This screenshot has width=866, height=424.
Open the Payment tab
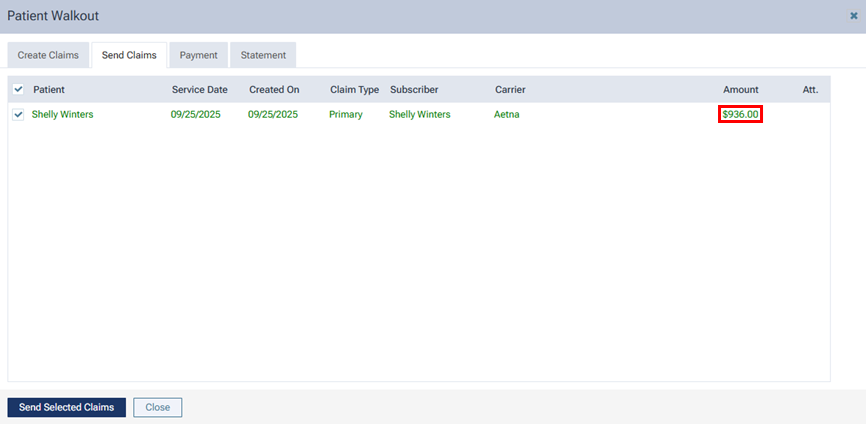198,55
